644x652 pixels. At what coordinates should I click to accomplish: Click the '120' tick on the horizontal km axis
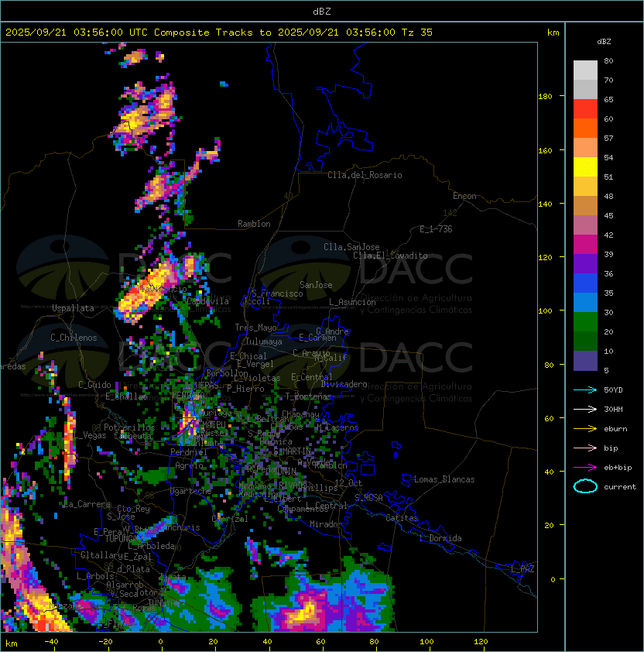point(481,641)
